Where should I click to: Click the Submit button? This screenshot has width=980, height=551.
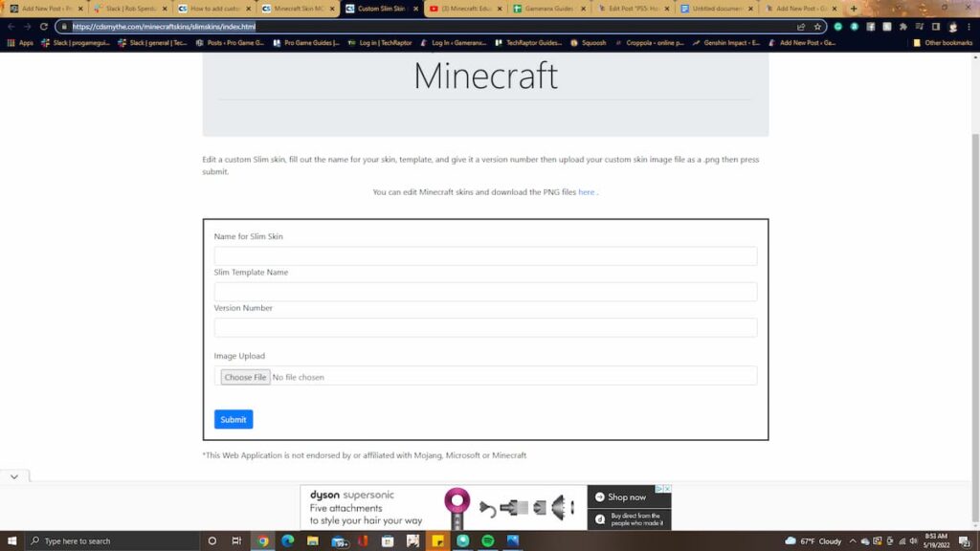coord(234,419)
